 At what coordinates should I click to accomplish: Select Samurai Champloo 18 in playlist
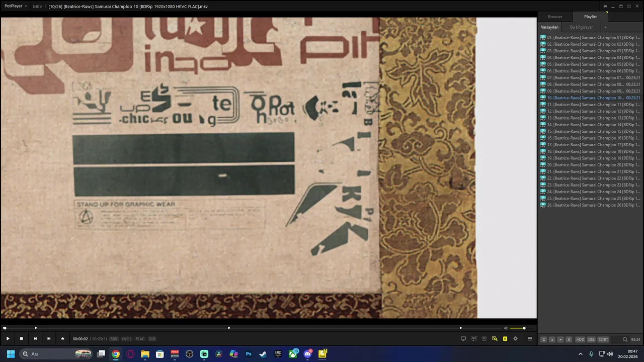(x=590, y=151)
